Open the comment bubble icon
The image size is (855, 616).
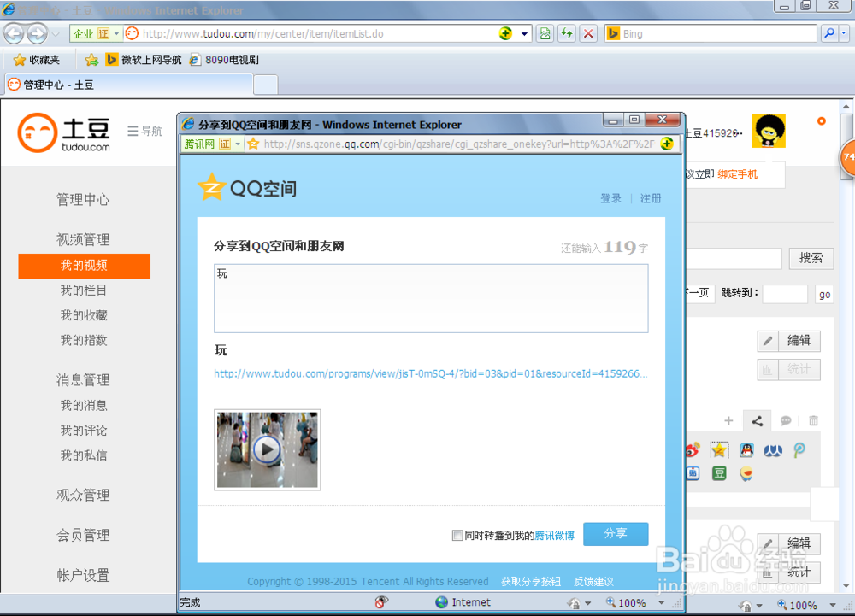point(786,420)
